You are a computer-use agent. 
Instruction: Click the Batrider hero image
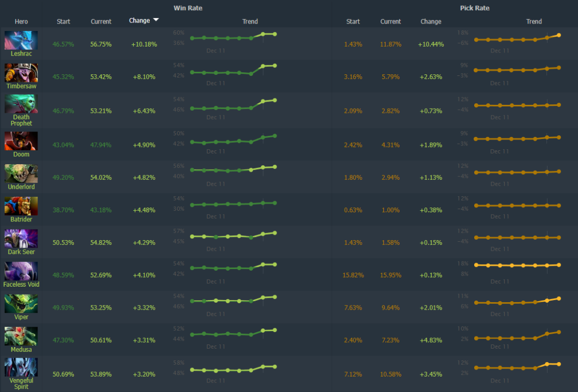point(21,205)
